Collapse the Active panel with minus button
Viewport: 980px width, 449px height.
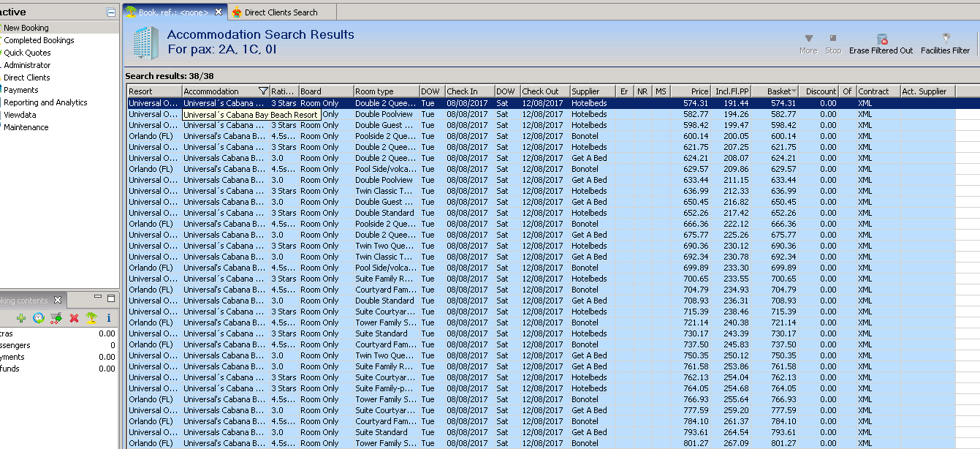point(111,12)
